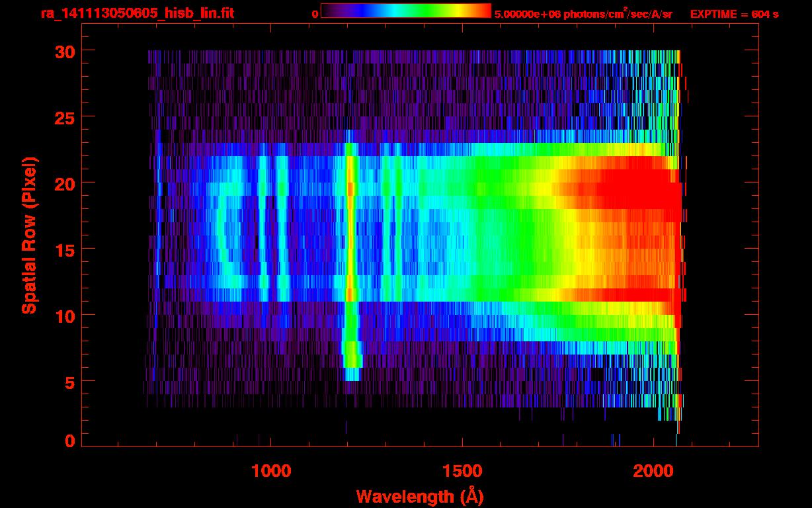This screenshot has height=508, width=812.
Task: Click the 2000 wavelength tick label
Action: click(653, 470)
